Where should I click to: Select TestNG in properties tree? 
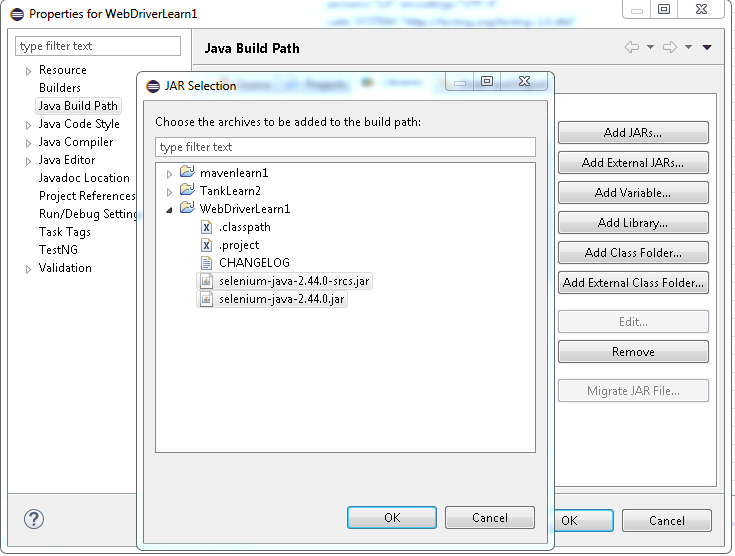[x=58, y=249]
